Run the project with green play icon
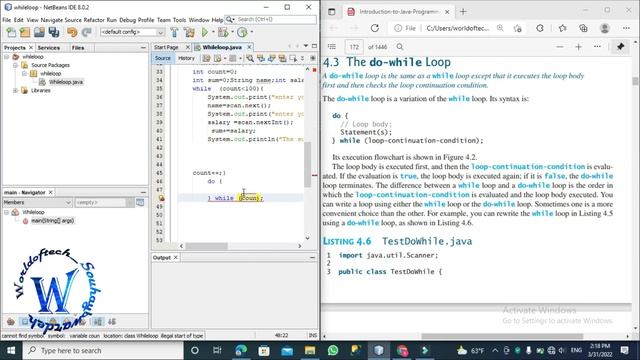Viewport: 640px width, 360px height. [x=205, y=32]
